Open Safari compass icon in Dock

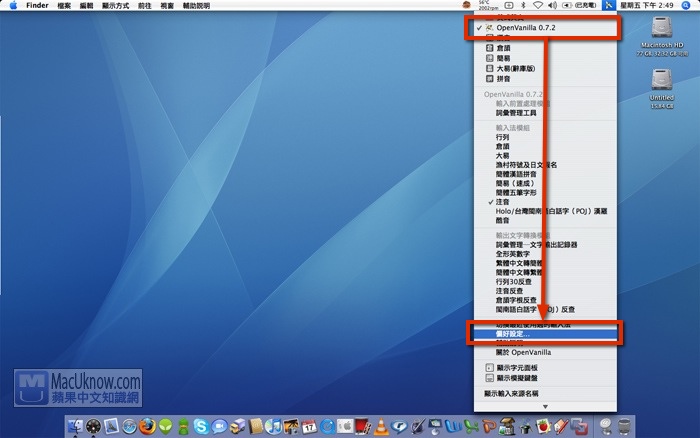pos(129,427)
